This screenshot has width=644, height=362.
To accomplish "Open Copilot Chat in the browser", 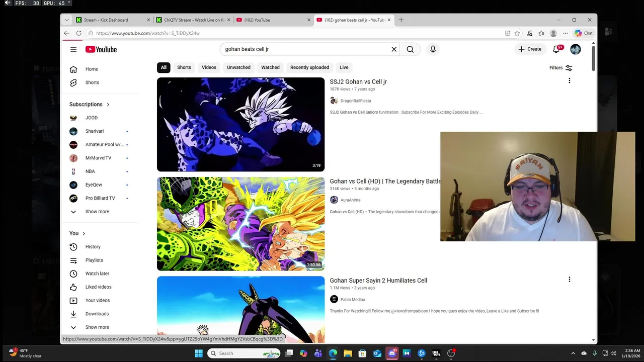I will click(584, 33).
